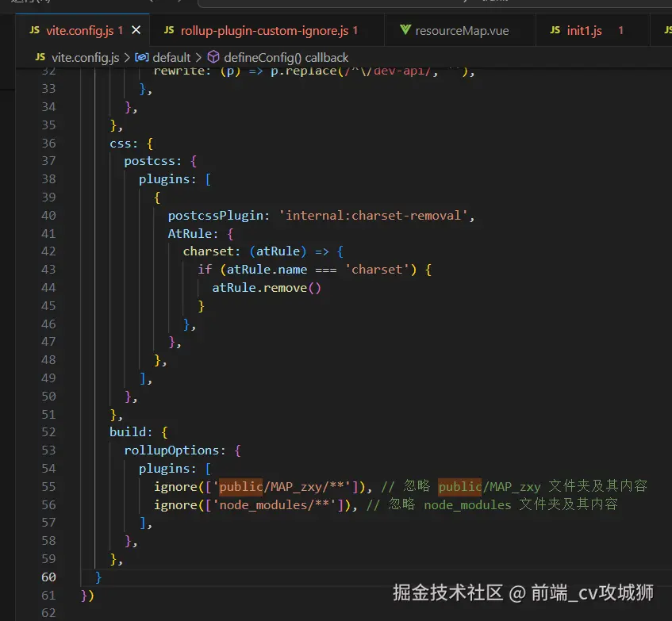Screen dimensions: 672x621
Task: Click line number 55 in the gutter
Action: (x=48, y=486)
